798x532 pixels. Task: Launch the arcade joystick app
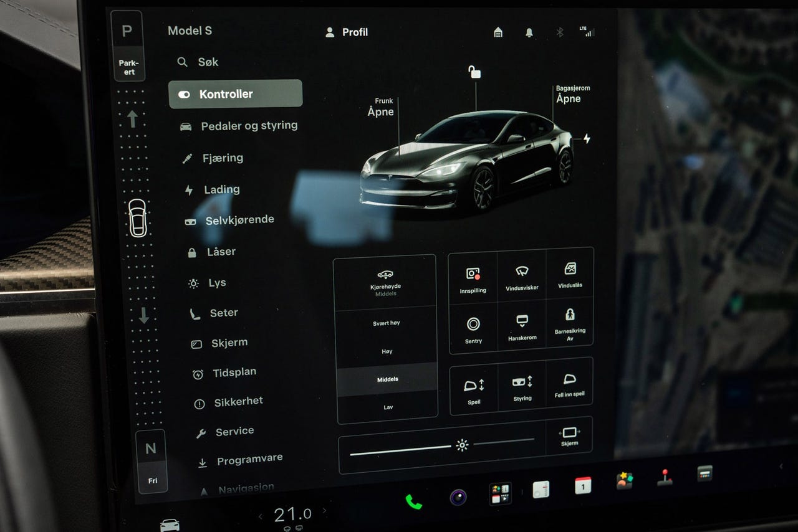[x=665, y=477]
